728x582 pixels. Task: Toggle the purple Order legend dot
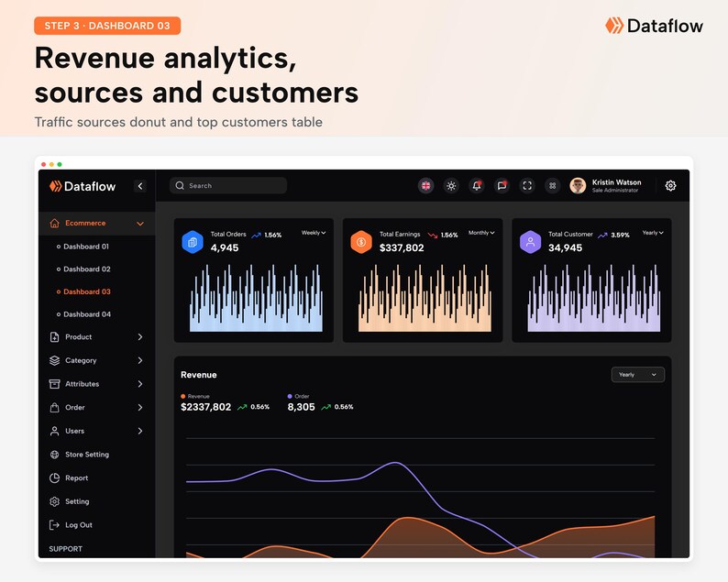[x=290, y=396]
